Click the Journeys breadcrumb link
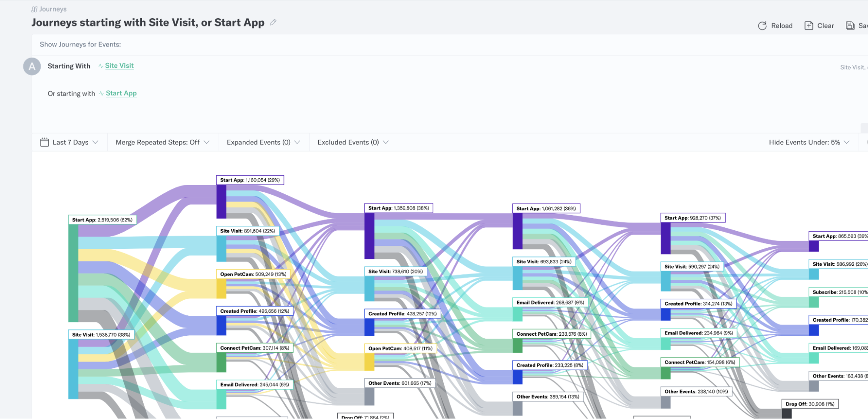This screenshot has width=868, height=419. [53, 9]
